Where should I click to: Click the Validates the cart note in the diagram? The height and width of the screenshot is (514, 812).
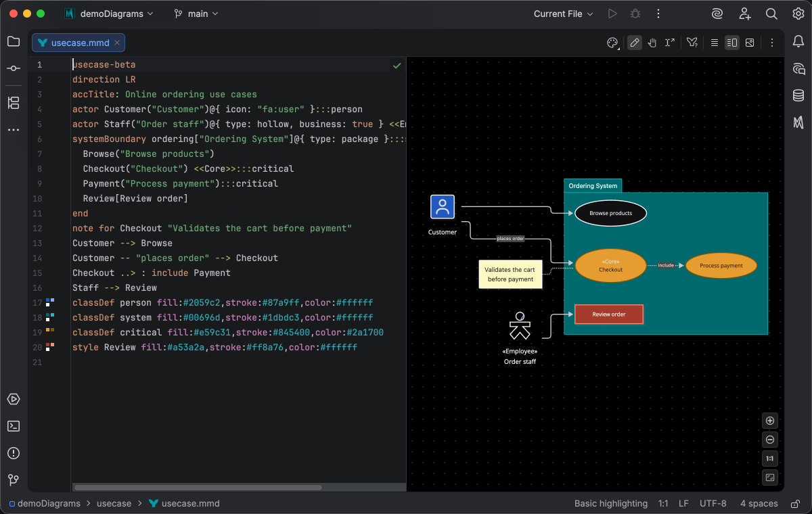tap(510, 274)
